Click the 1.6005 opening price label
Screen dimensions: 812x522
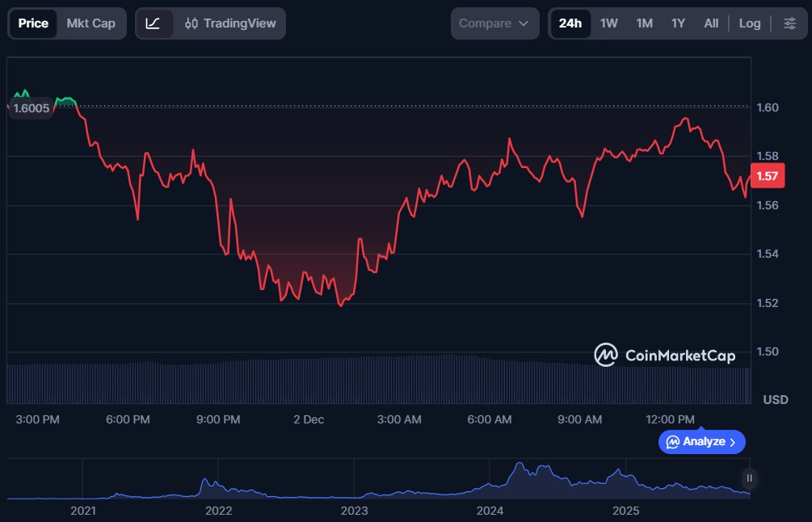point(31,108)
